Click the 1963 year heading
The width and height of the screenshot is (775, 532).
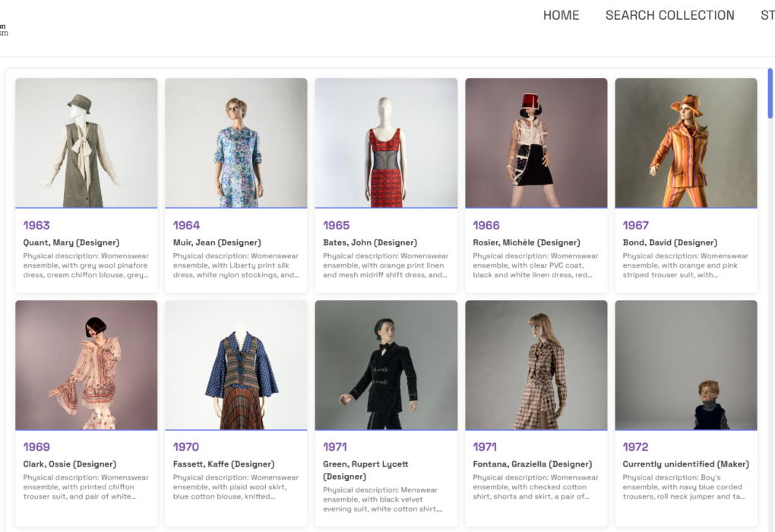tap(36, 225)
